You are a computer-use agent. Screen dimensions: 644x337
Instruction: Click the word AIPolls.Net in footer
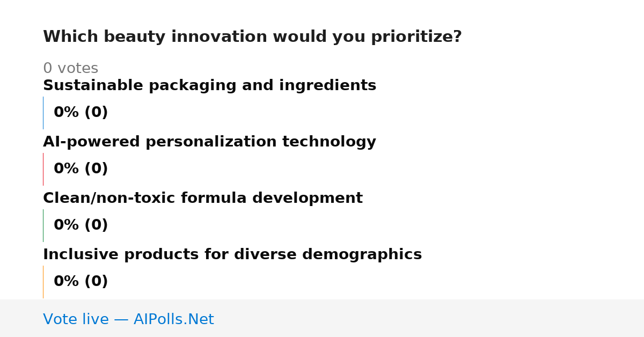[x=173, y=320]
